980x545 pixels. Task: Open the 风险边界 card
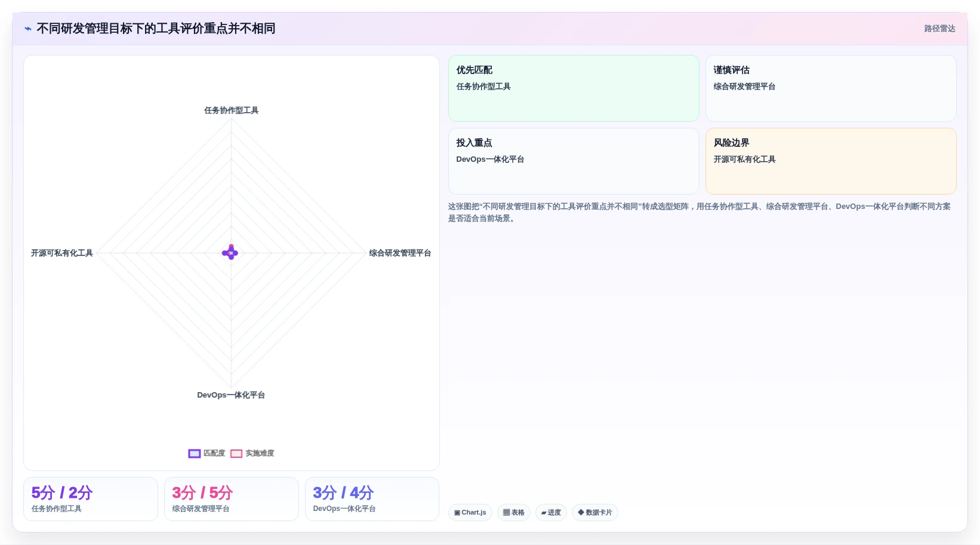(x=831, y=161)
